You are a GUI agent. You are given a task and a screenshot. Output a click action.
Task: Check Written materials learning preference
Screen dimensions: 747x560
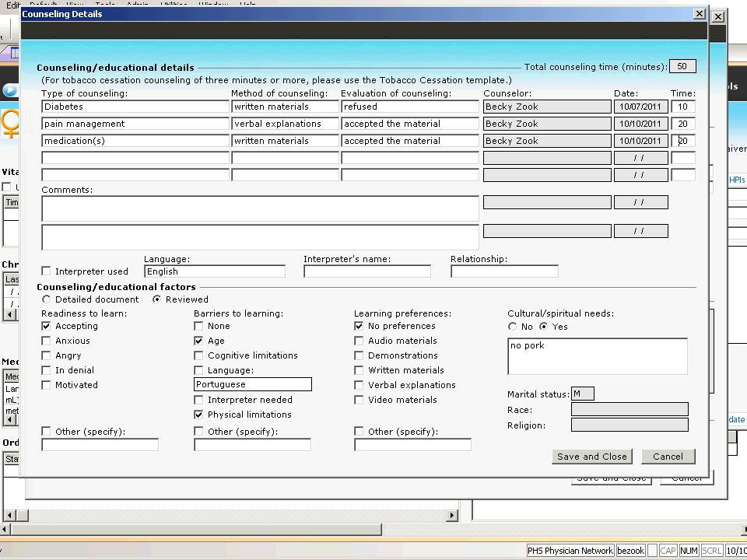coord(359,370)
